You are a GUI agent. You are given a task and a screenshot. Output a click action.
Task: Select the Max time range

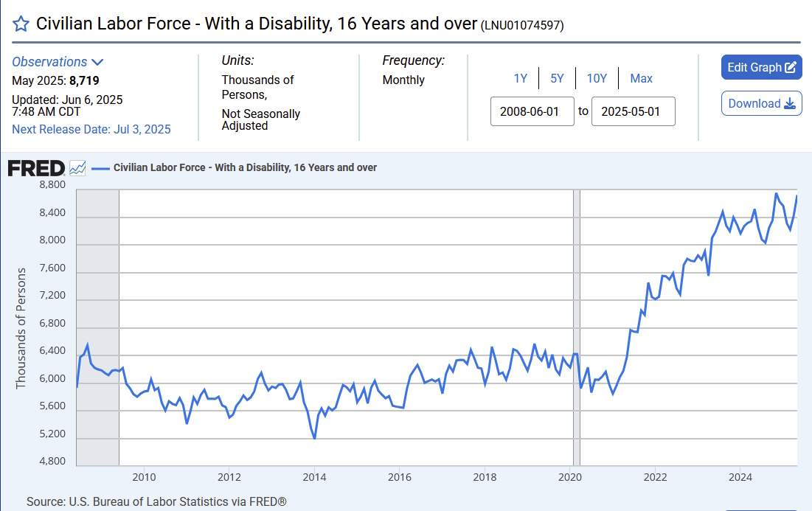641,78
